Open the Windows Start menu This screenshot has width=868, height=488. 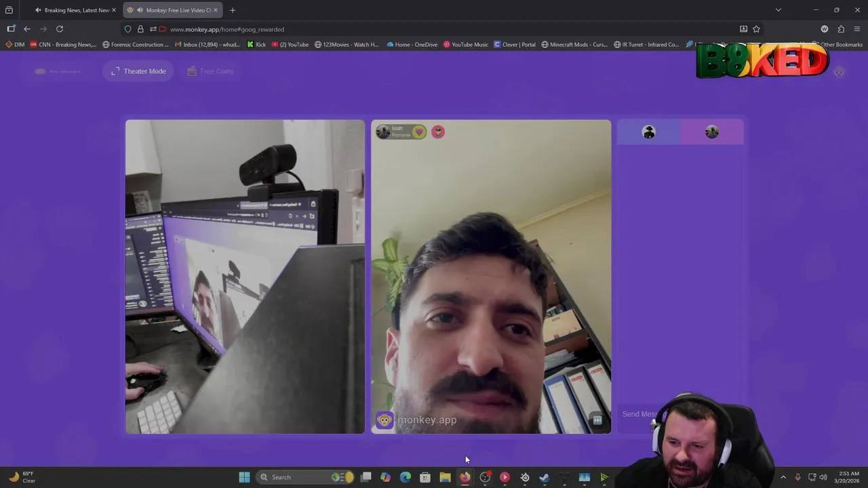click(x=244, y=477)
